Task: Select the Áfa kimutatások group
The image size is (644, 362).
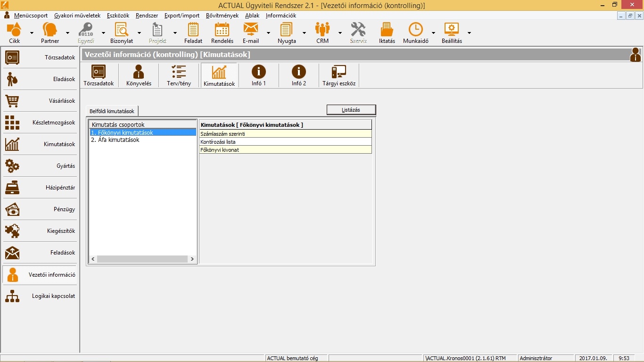Action: click(115, 140)
